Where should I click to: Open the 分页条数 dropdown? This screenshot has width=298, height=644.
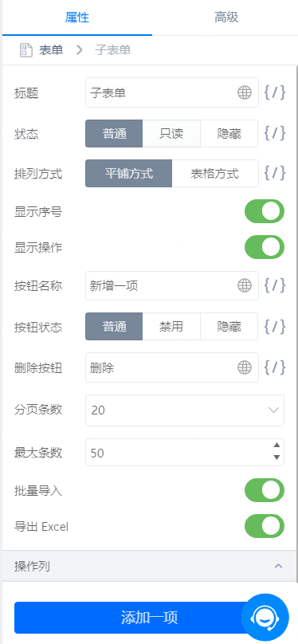185,410
